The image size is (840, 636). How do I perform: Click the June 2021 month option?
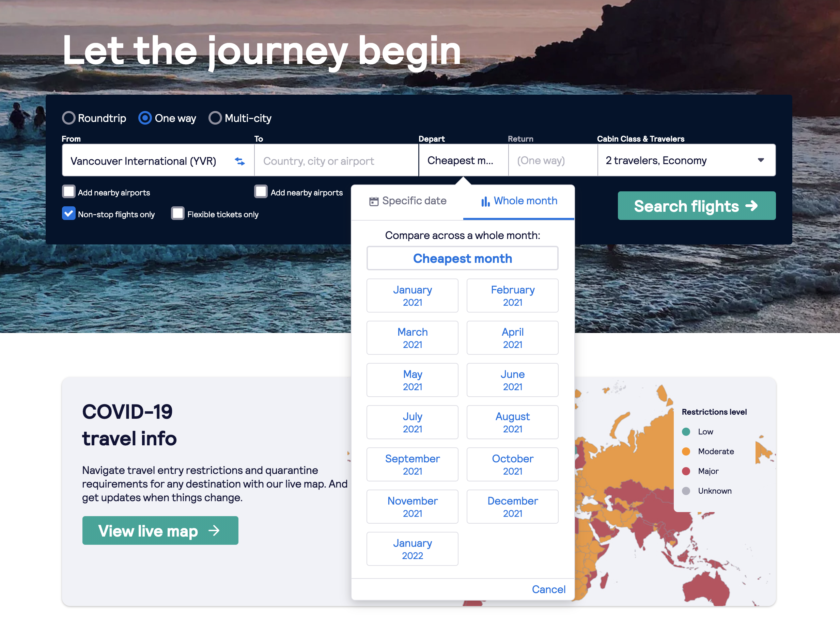click(513, 380)
